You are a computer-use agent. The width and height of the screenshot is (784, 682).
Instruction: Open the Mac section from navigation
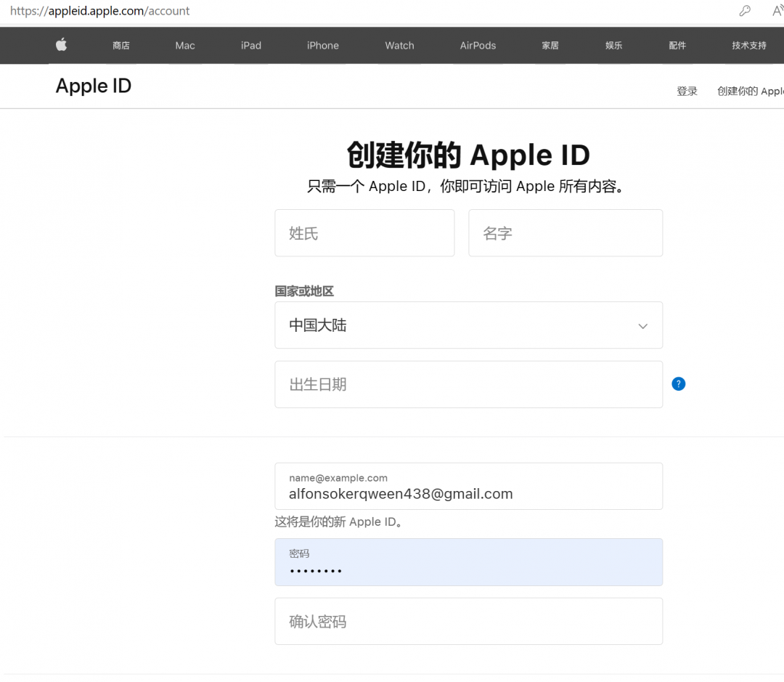click(184, 45)
